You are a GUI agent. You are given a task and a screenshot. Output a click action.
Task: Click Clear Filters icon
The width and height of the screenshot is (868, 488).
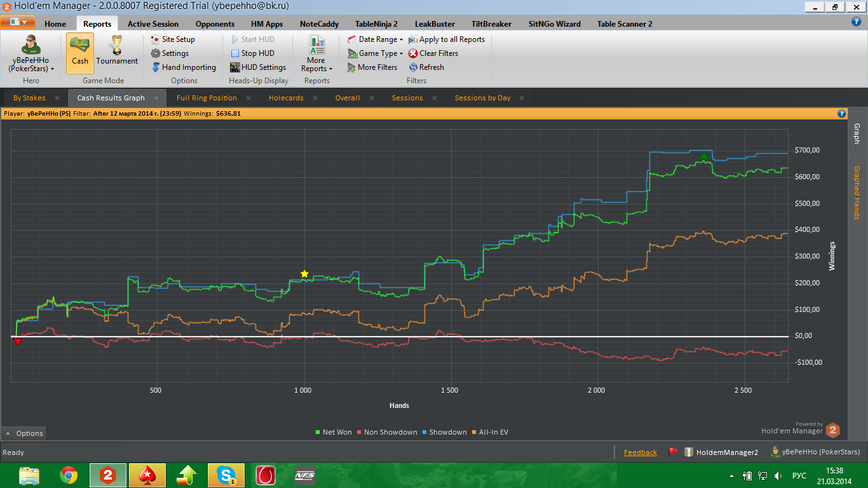click(413, 53)
